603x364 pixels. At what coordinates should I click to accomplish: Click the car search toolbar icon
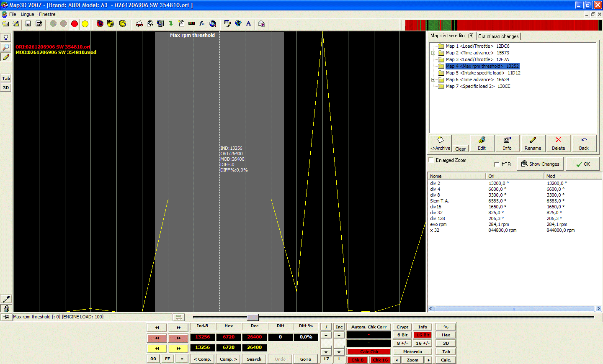pyautogui.click(x=139, y=24)
